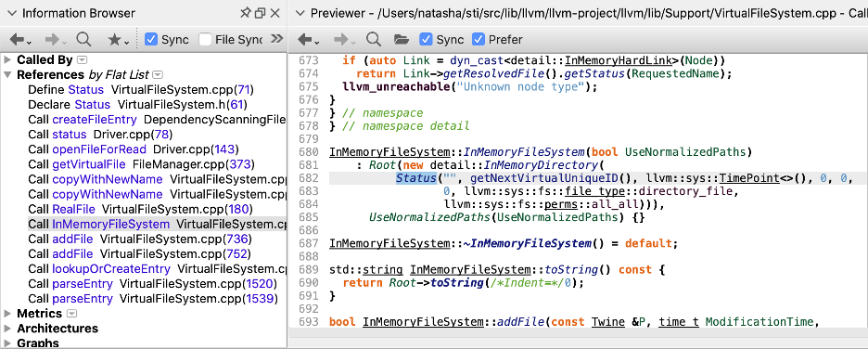Select Call InMemoryFileSystem reference row
The height and width of the screenshot is (349, 868).
click(157, 225)
